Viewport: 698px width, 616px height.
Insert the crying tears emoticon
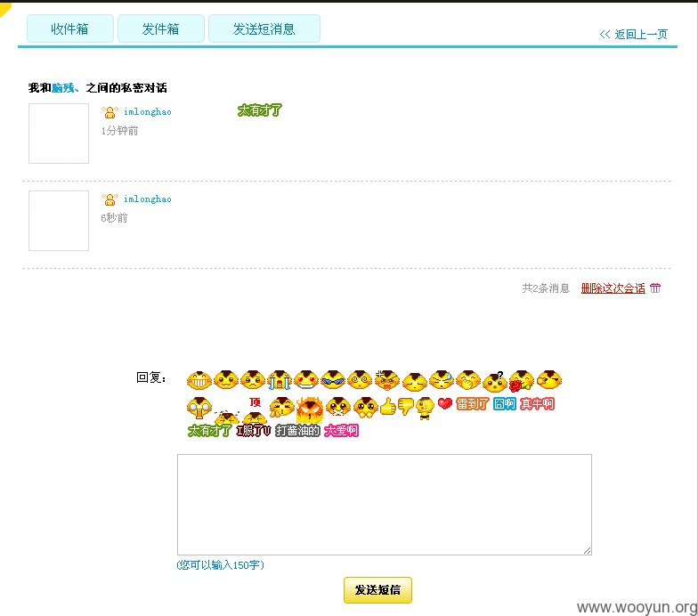[x=280, y=380]
